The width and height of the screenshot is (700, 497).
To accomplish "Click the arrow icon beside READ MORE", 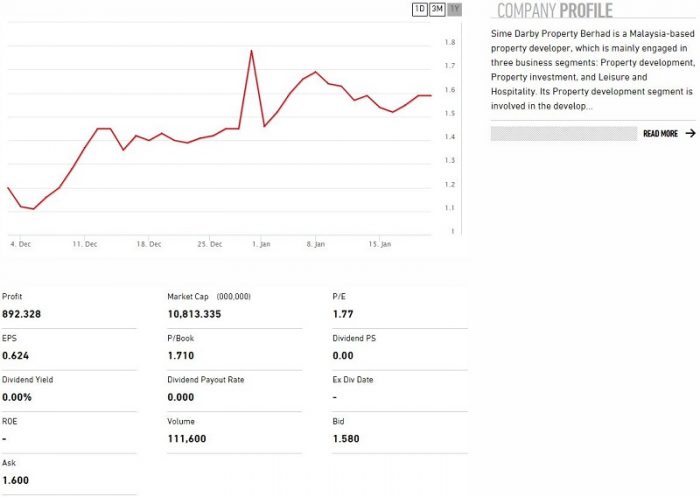I will tap(689, 133).
